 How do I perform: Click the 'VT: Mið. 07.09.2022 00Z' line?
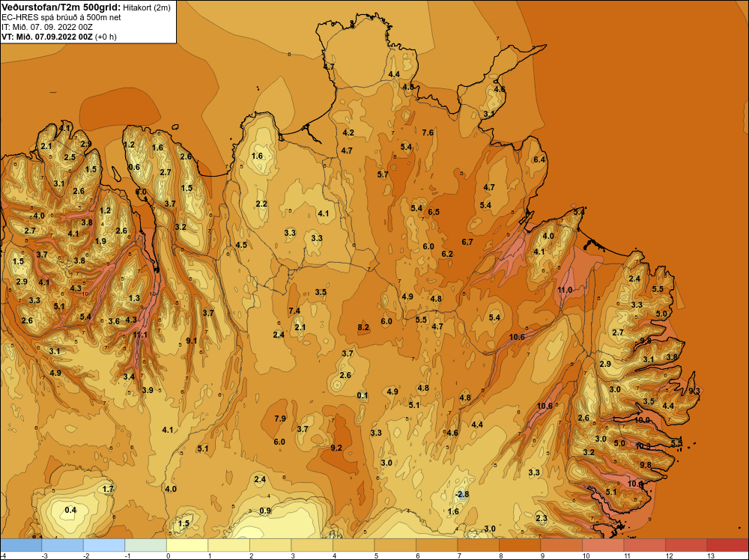pyautogui.click(x=47, y=37)
